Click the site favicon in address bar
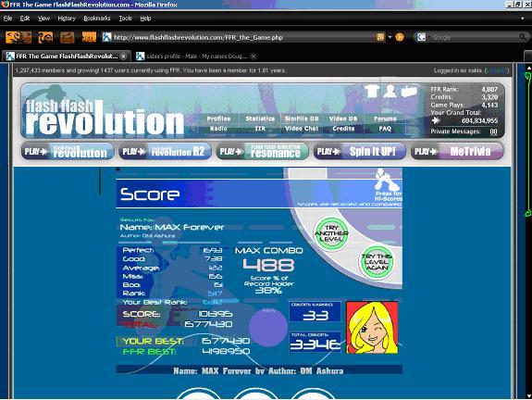The height and width of the screenshot is (400, 532). click(x=107, y=37)
